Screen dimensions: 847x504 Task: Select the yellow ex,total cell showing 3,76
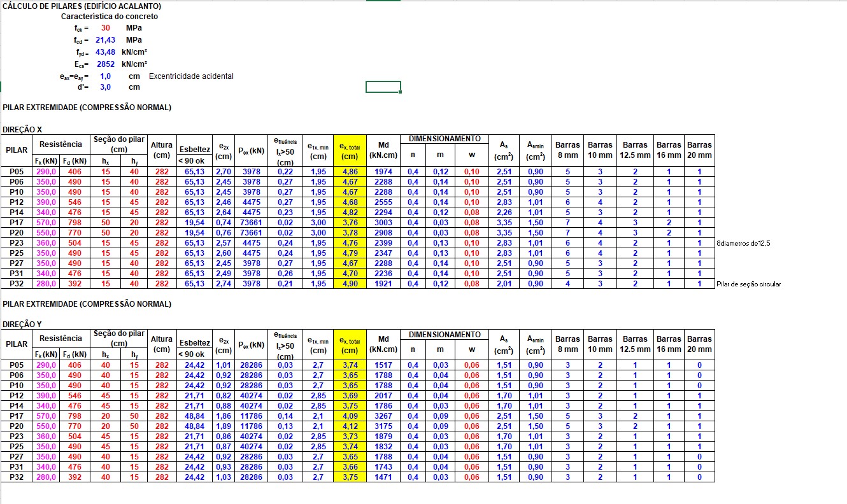[350, 223]
